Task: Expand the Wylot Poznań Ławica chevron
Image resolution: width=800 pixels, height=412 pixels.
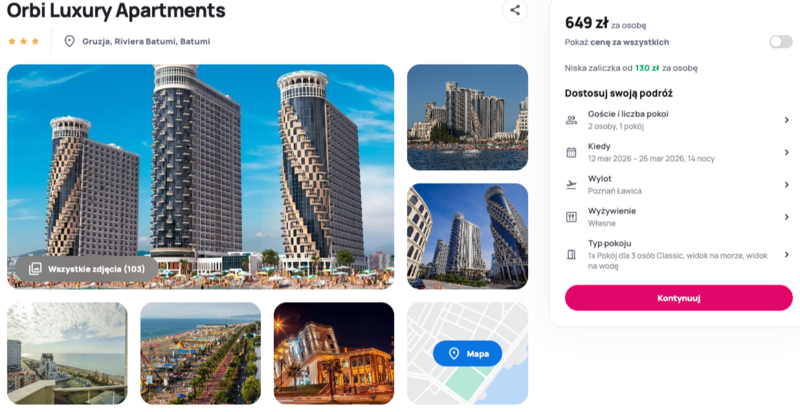Action: click(x=786, y=185)
